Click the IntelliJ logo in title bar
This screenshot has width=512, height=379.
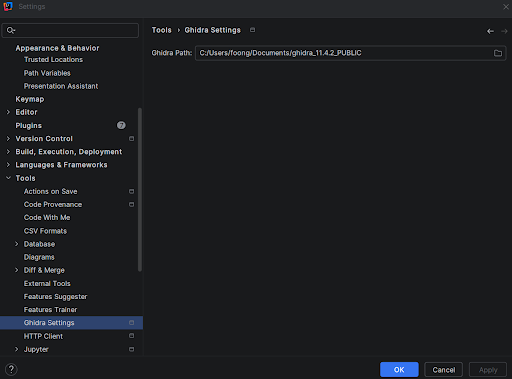coord(8,6)
